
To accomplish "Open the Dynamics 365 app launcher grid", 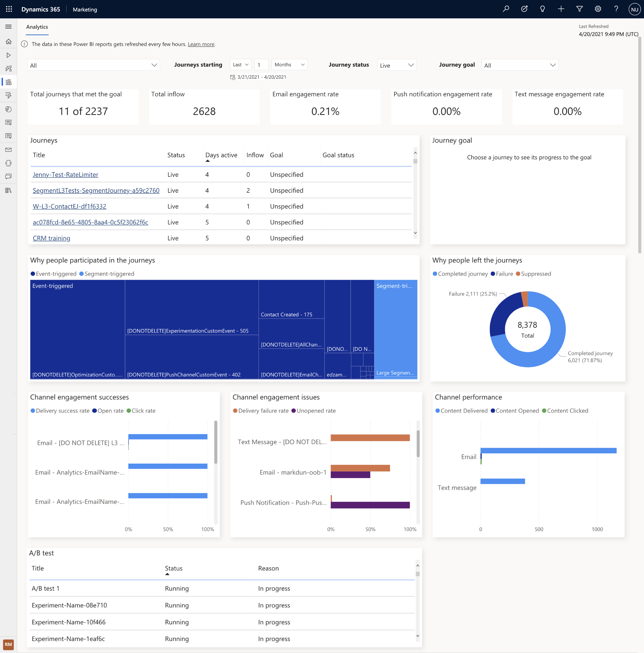I will 9,9.
